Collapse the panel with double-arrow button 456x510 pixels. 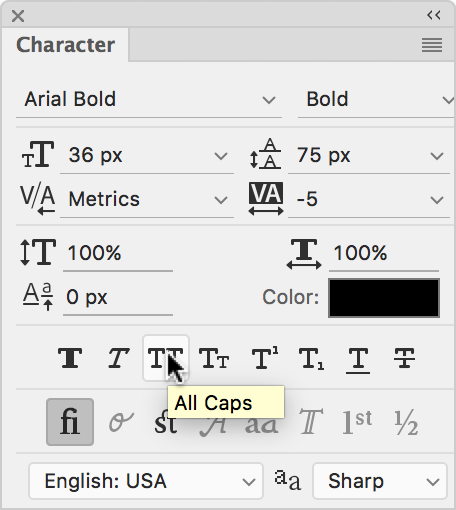[434, 15]
